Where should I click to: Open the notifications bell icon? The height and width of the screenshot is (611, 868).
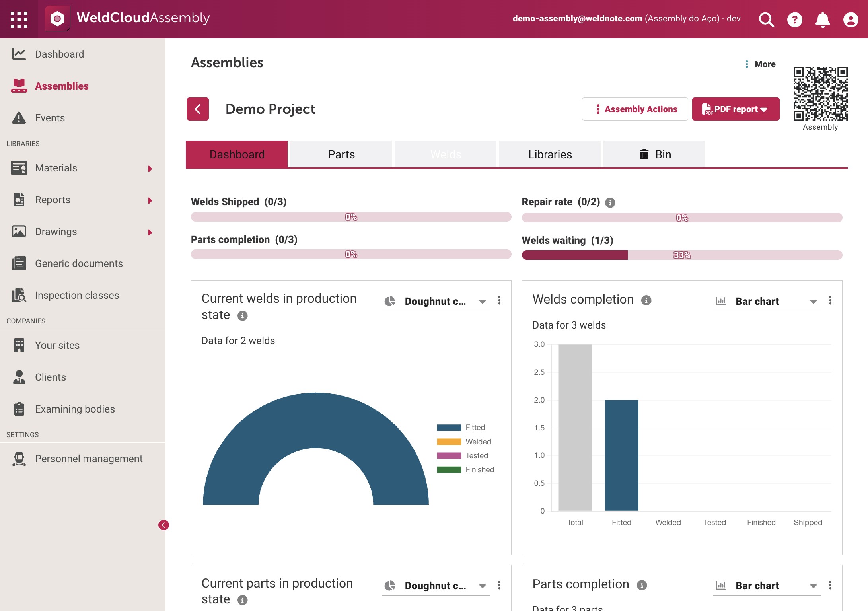click(x=822, y=19)
